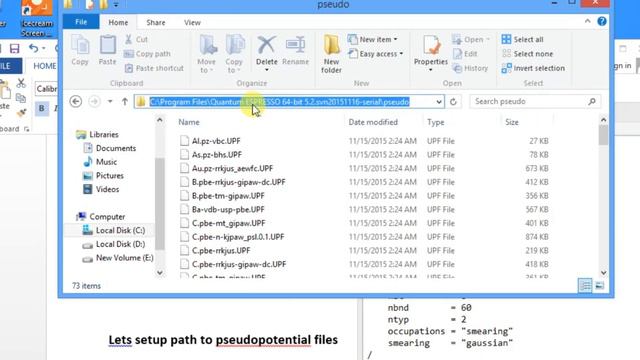Switch to Details view icon in status bar
This screenshot has width=640, height=360.
(585, 285)
